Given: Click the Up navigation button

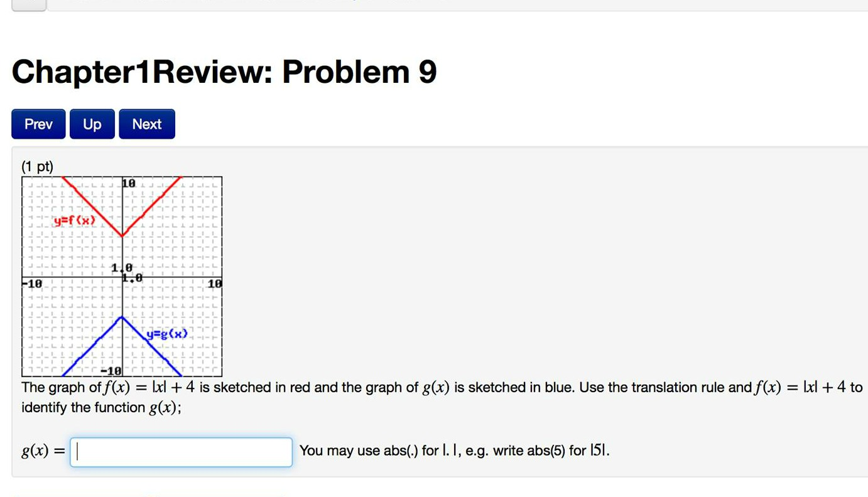Looking at the screenshot, I should point(92,124).
